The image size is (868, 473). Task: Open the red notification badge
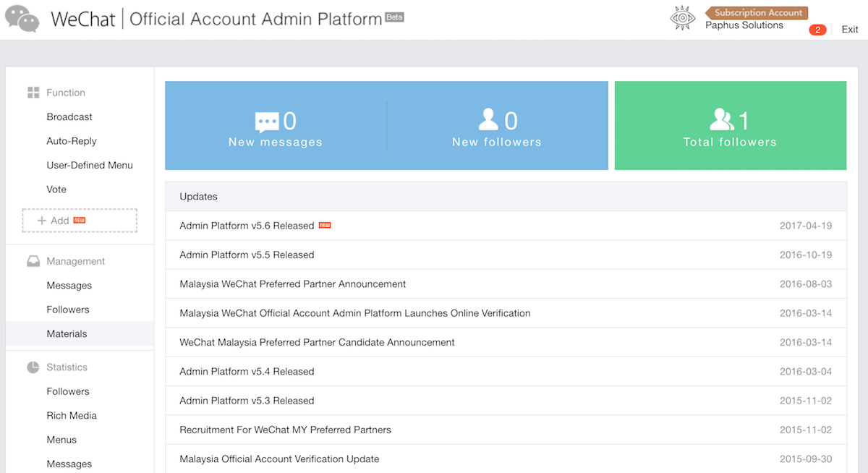(817, 30)
